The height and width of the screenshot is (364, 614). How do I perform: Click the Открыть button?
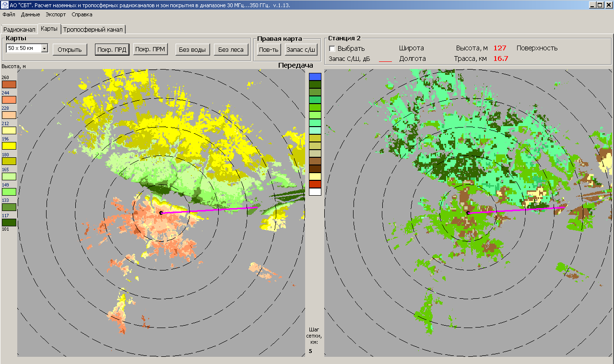point(70,49)
